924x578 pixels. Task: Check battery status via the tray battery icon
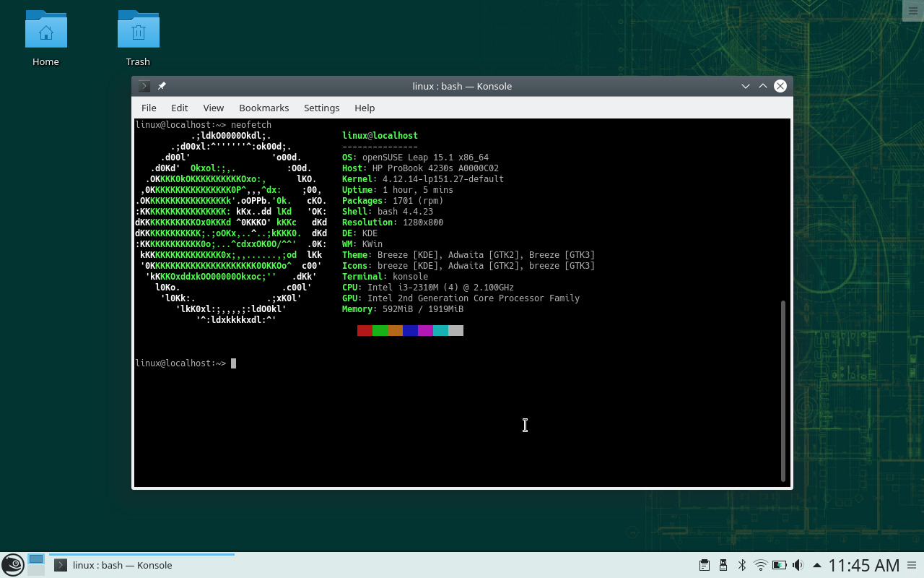coord(780,564)
